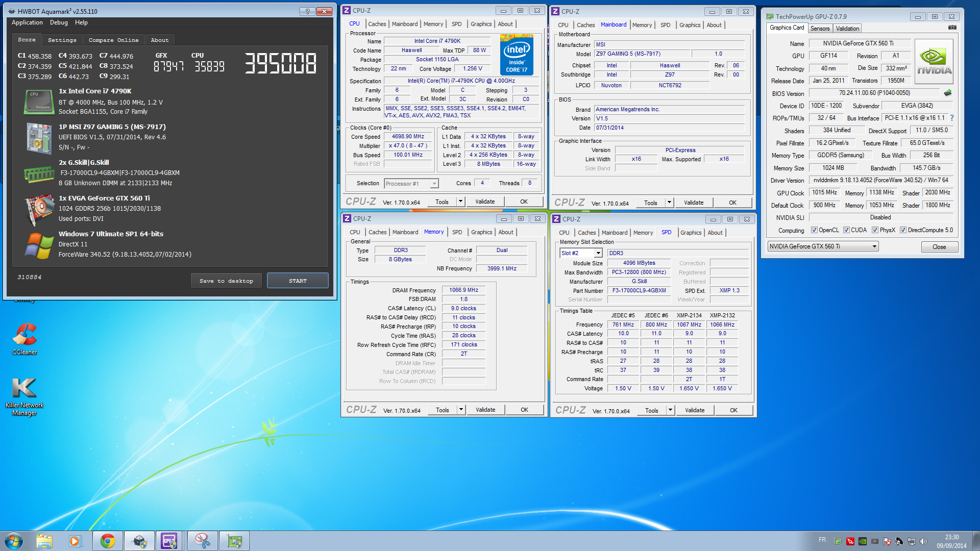Open the Killer Network Manager desktop shortcut
Image resolution: width=980 pixels, height=551 pixels.
(24, 397)
